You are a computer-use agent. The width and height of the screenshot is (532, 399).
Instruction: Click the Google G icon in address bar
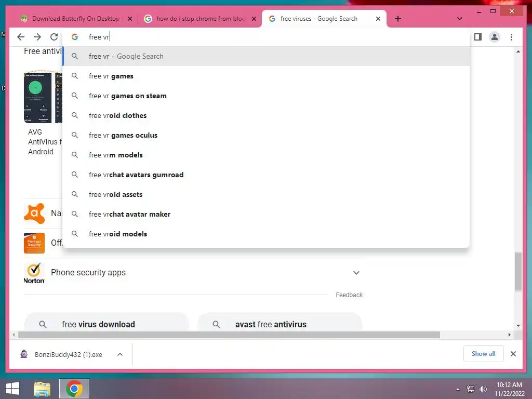(75, 37)
